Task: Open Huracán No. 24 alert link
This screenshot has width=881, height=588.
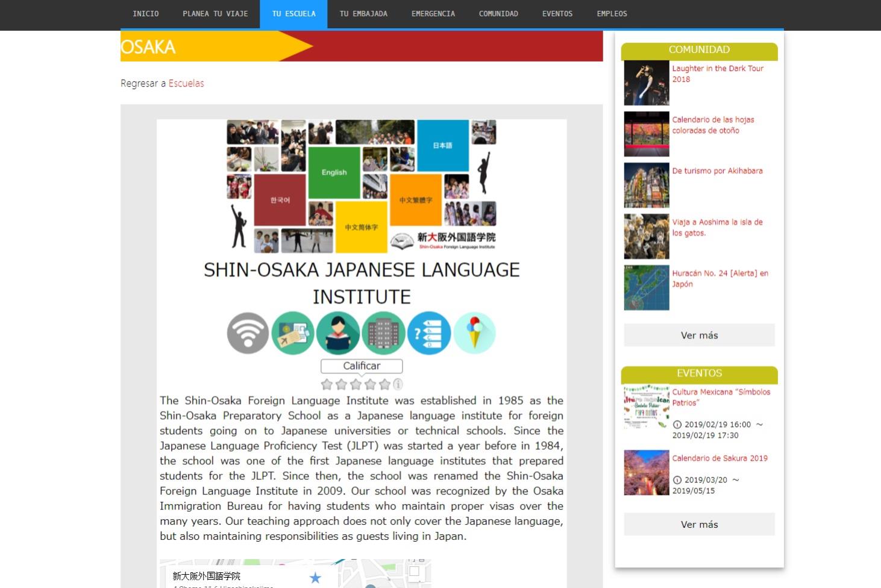Action: click(x=720, y=278)
